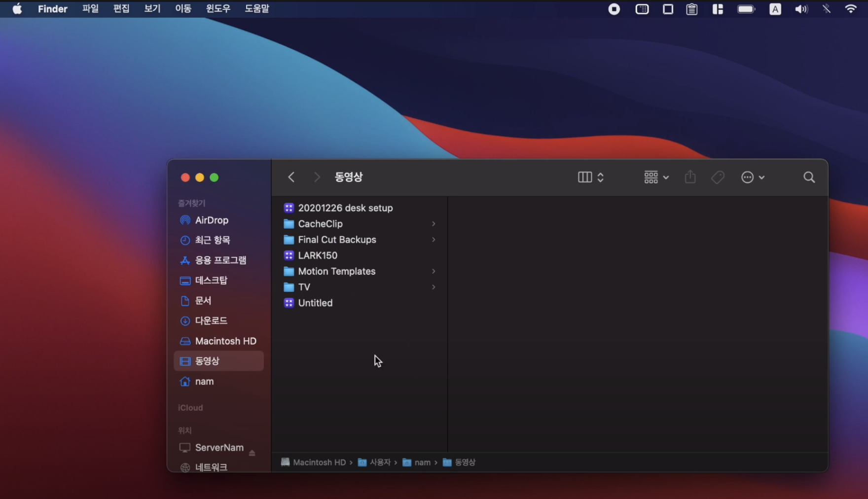
Task: Open AirDrop in the Finder sidebar
Action: point(218,220)
